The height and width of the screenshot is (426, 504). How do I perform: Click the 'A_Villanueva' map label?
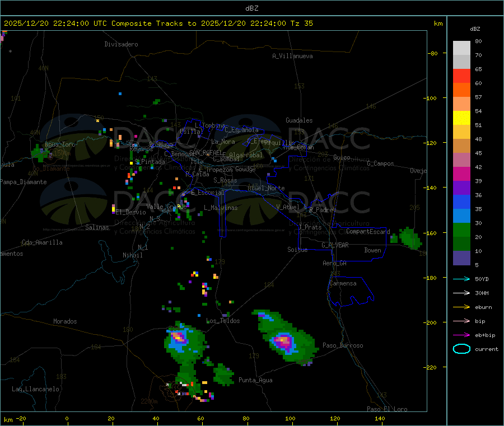(x=292, y=56)
